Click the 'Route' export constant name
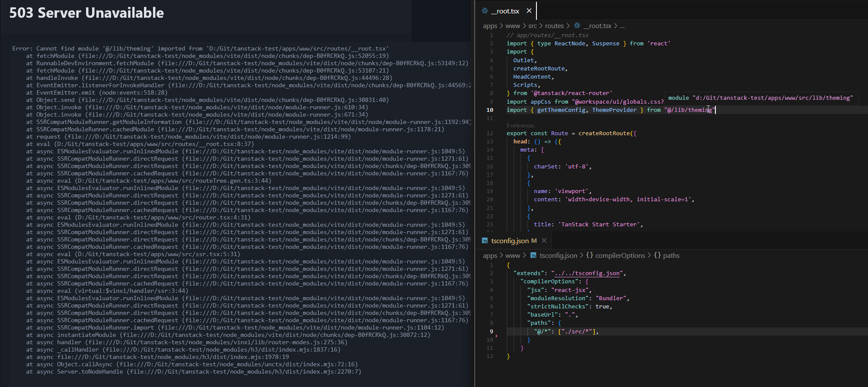This screenshot has width=868, height=387. (x=559, y=133)
